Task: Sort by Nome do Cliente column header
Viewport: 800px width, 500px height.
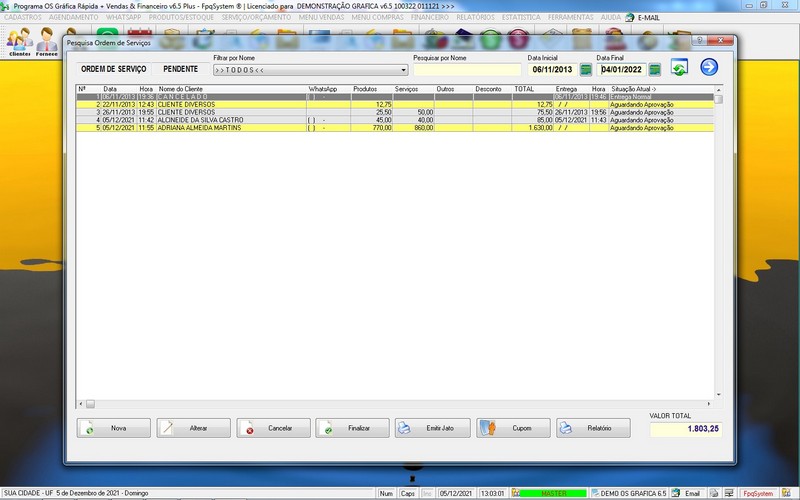Action: (x=181, y=89)
